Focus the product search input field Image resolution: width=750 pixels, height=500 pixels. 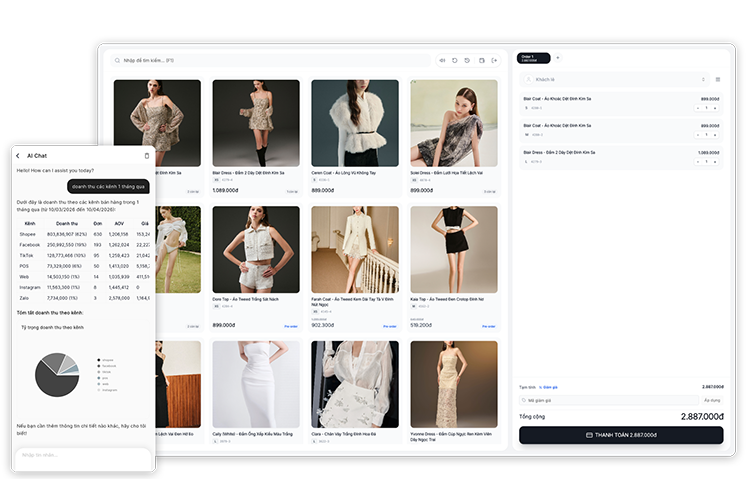(x=270, y=61)
